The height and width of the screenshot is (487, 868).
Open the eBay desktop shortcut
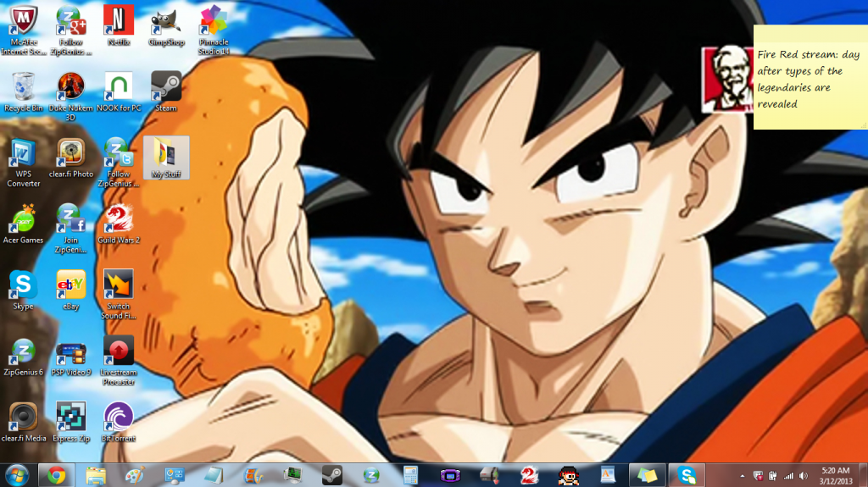(71, 290)
